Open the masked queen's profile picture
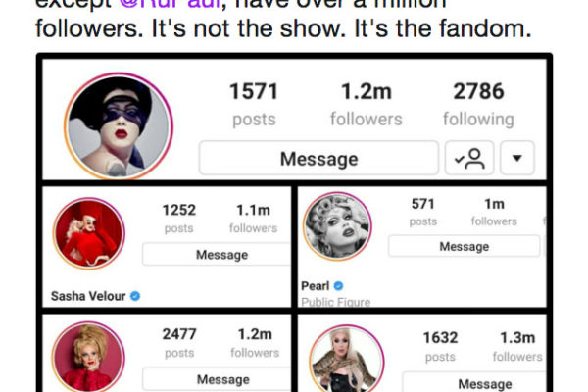This screenshot has height=392, width=588. point(119,126)
